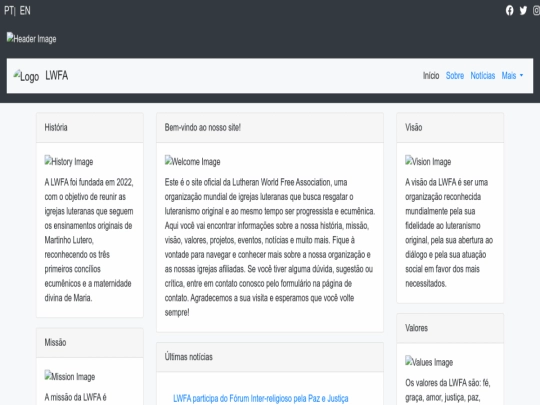The height and width of the screenshot is (405, 540).
Task: Click the LWFA brand name
Action: pos(56,75)
